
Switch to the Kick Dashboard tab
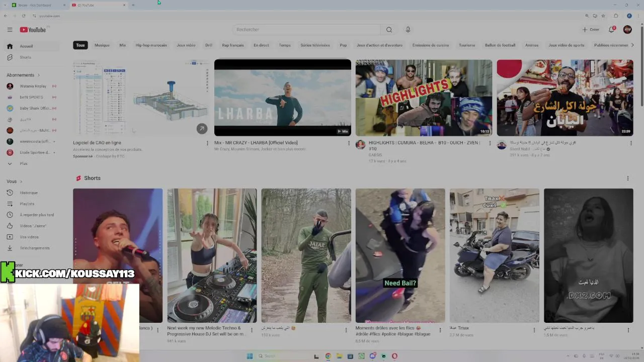pyautogui.click(x=38, y=5)
